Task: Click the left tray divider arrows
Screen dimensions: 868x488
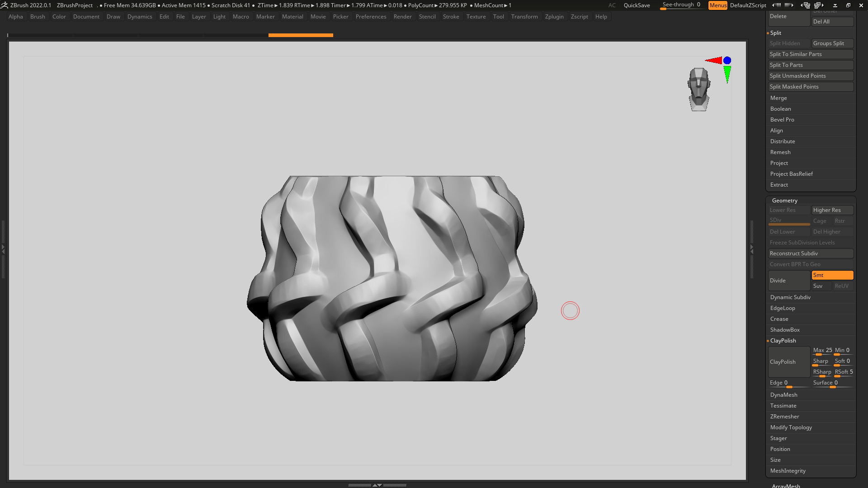Action: point(3,249)
